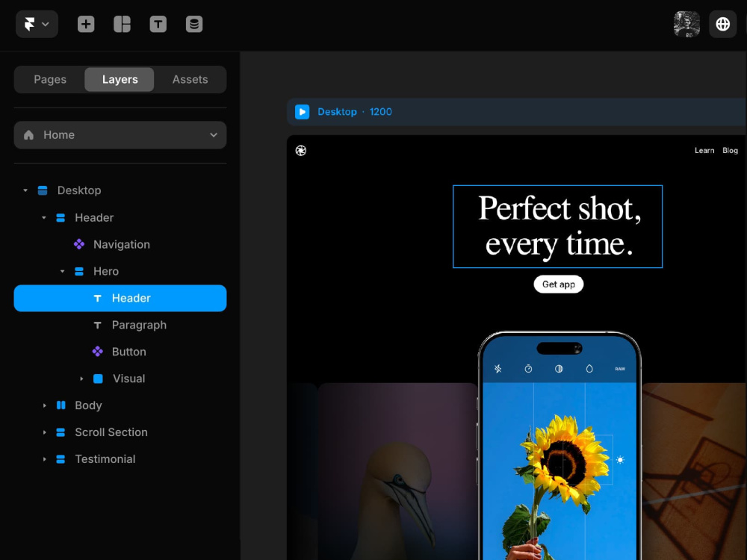Select the Visual layer row
The image size is (747, 560).
120,379
